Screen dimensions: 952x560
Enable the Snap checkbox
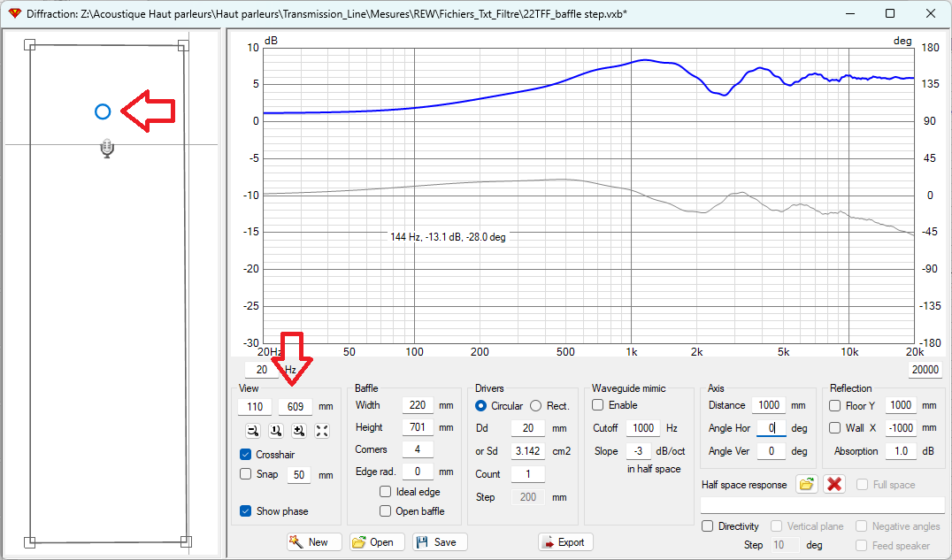[x=245, y=474]
